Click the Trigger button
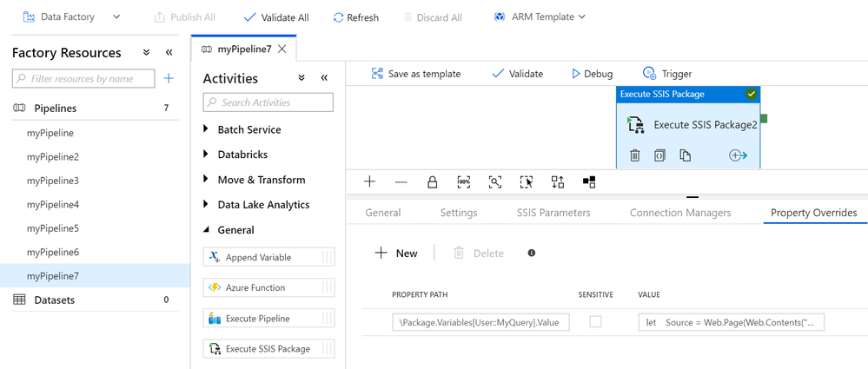 coord(667,74)
